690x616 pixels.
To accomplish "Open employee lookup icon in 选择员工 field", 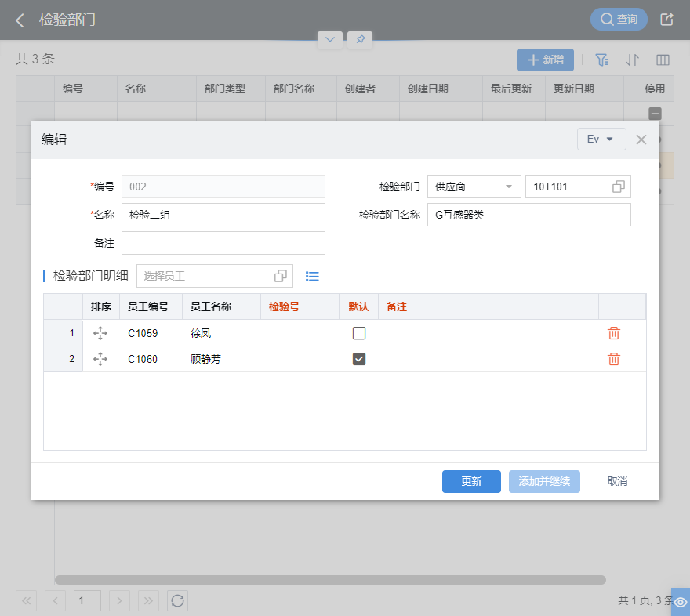I will tap(281, 276).
